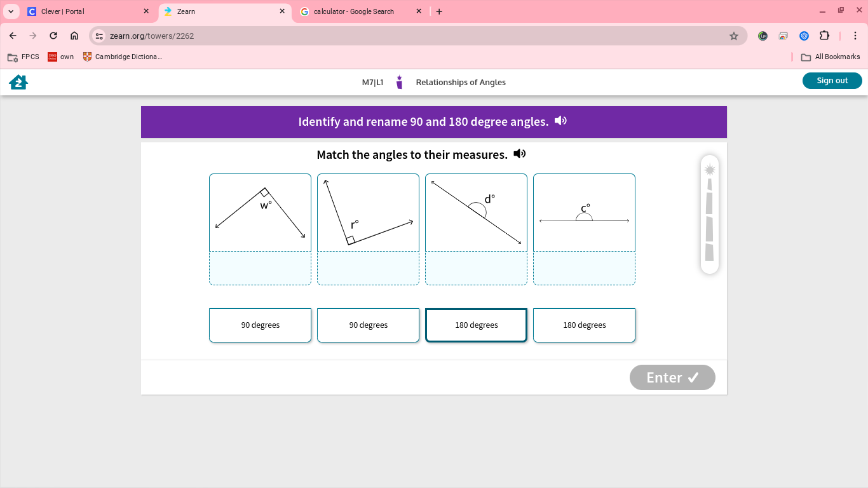Click the tower progress indicator
Viewport: 868px width, 488px height.
(710, 215)
